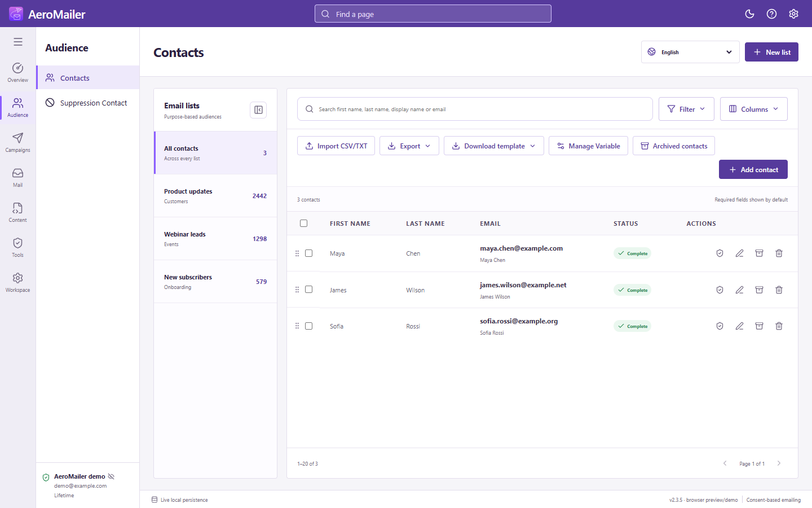Viewport: 812px width, 508px height.
Task: Open the Content section in sidebar
Action: click(x=18, y=212)
